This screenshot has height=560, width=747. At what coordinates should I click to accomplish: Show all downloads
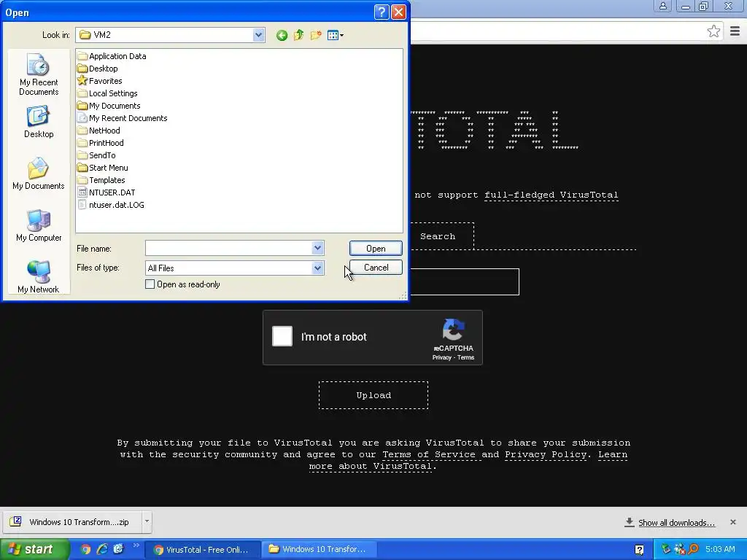676,522
